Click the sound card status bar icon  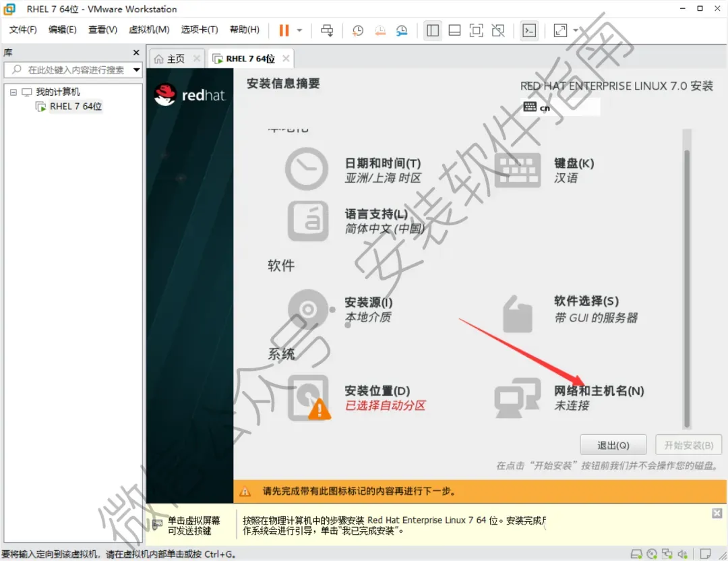682,554
